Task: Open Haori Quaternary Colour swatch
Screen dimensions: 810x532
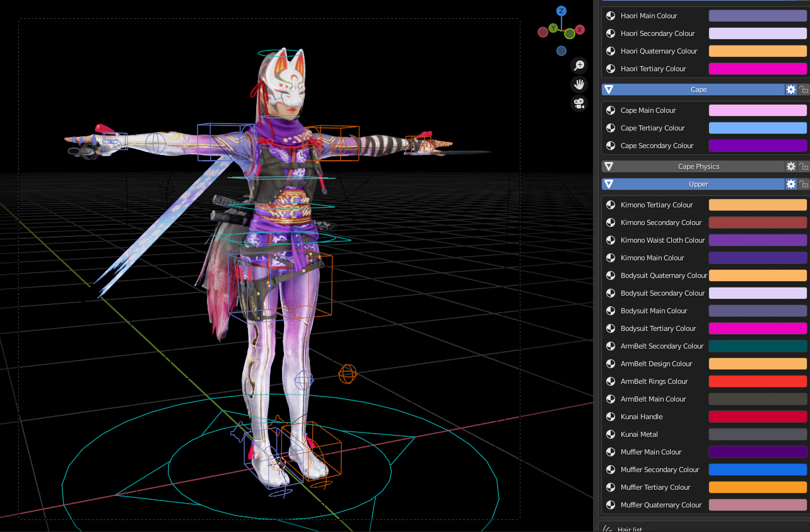Action: click(x=758, y=51)
